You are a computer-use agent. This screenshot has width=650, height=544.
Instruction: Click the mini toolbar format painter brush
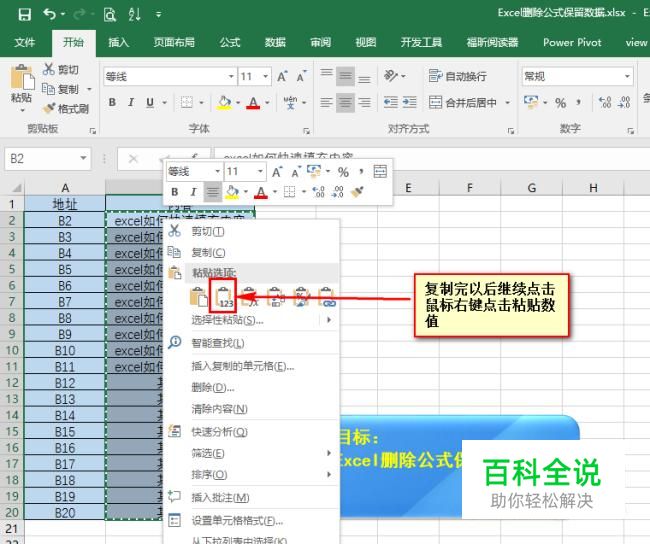357,192
